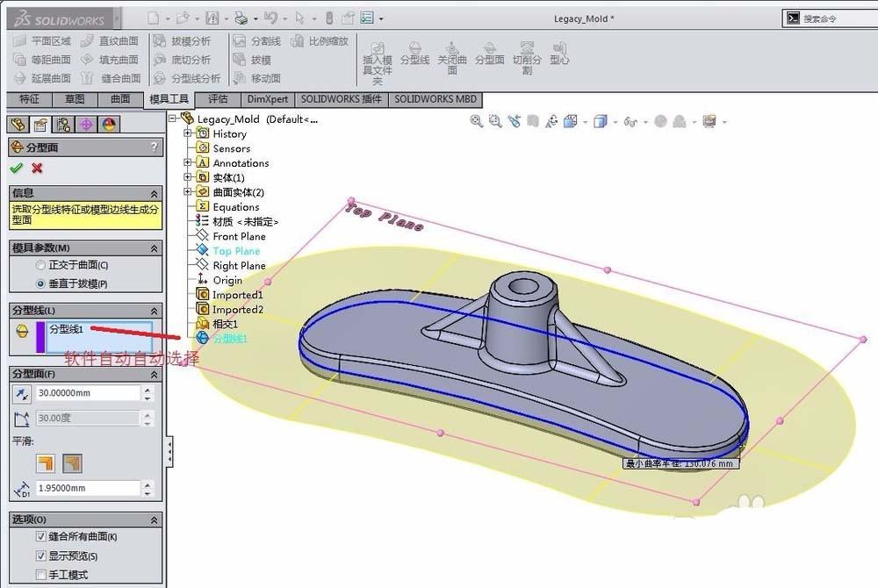Open the SOLIDWORKS MBD tab

[x=435, y=99]
